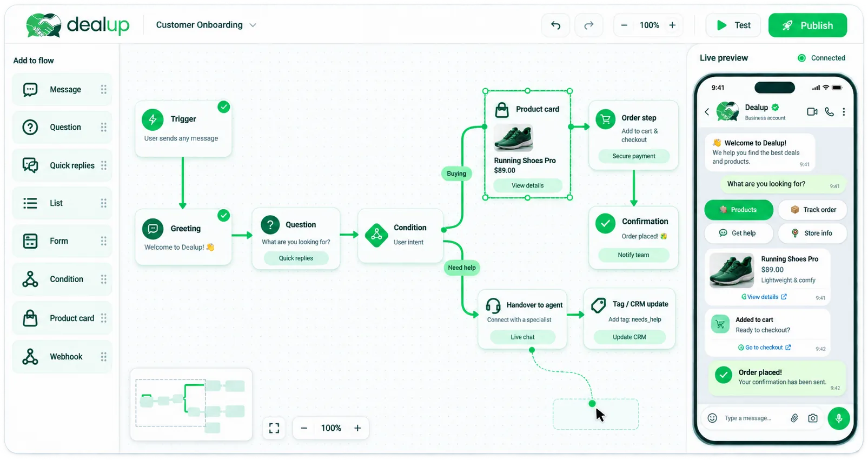Click the minimap thumbnail of the flow
Image resolution: width=868 pixels, height=460 pixels.
pos(191,405)
